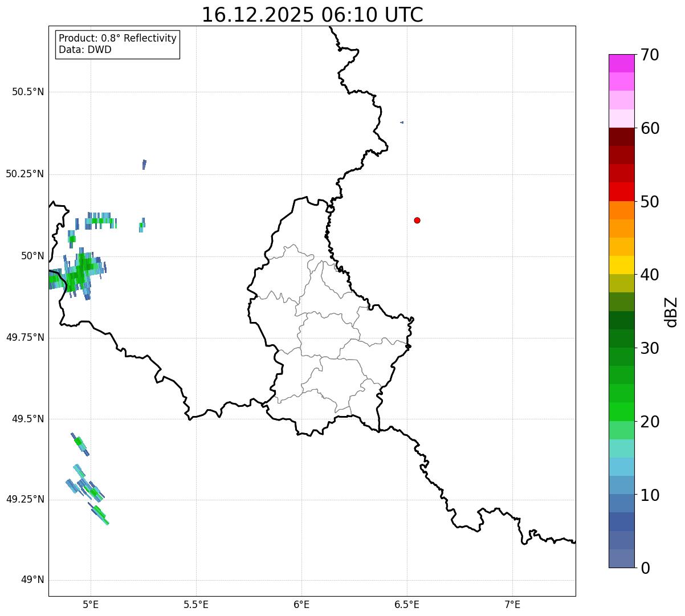Click the "49.25°N" latitude label
685x616 pixels.
pyautogui.click(x=25, y=500)
